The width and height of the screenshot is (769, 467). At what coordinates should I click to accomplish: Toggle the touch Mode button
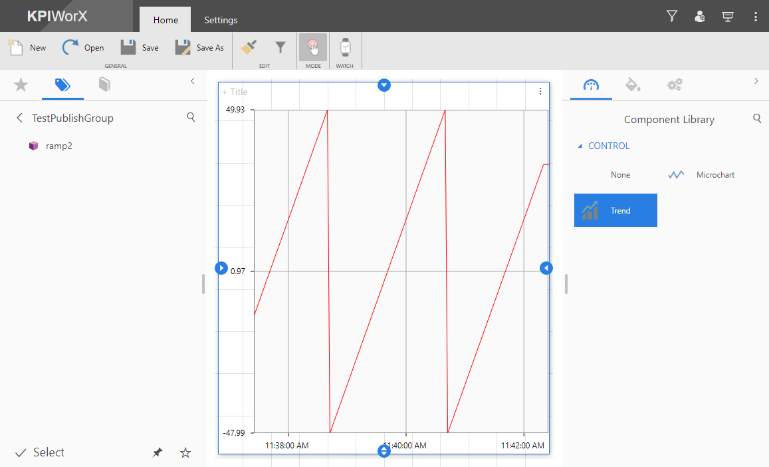click(313, 47)
